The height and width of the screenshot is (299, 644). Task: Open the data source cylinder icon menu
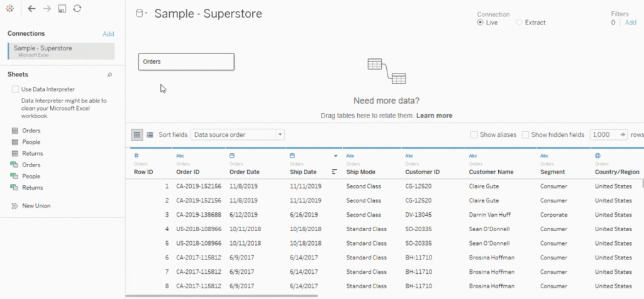click(x=142, y=14)
